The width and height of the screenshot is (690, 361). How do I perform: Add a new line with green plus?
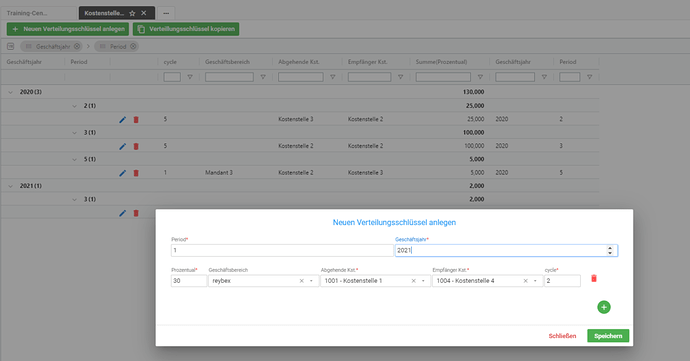[604, 307]
